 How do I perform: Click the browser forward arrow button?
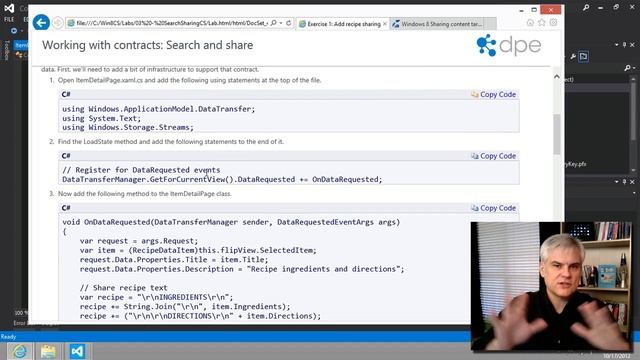click(58, 23)
